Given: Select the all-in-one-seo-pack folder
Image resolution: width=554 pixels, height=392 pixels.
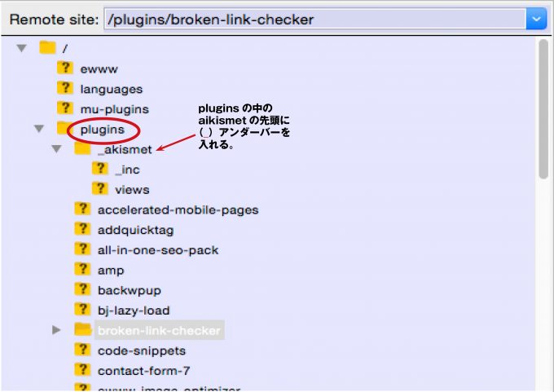Looking at the screenshot, I should 158,250.
